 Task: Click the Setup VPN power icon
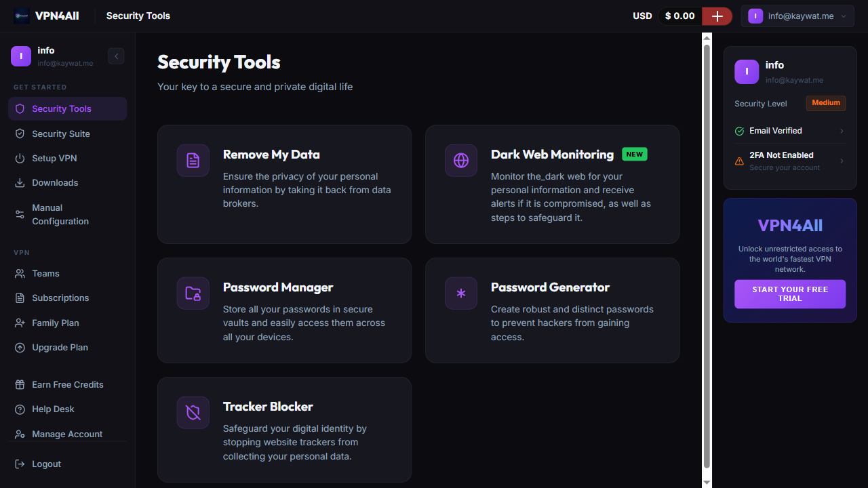click(20, 158)
